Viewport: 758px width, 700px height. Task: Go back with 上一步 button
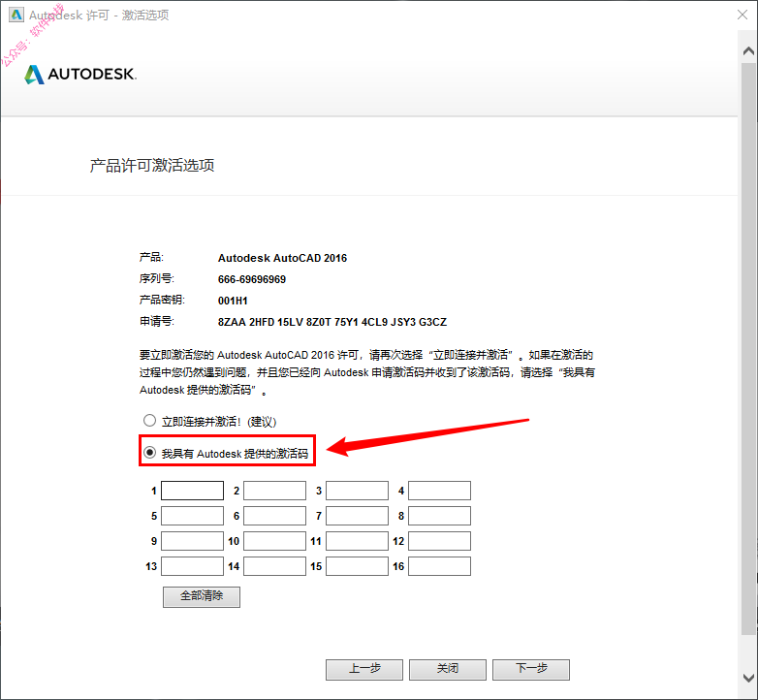point(364,670)
